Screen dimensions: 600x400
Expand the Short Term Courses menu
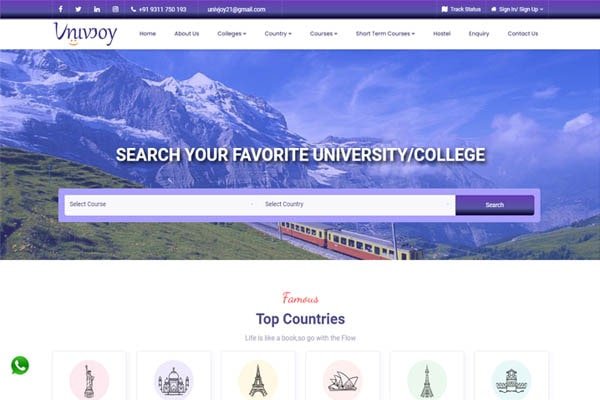pos(385,34)
